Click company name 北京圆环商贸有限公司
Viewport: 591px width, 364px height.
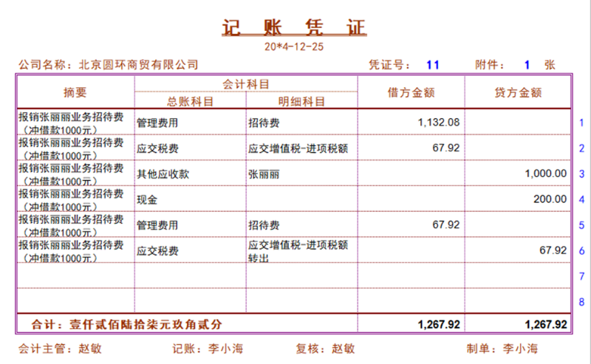138,65
